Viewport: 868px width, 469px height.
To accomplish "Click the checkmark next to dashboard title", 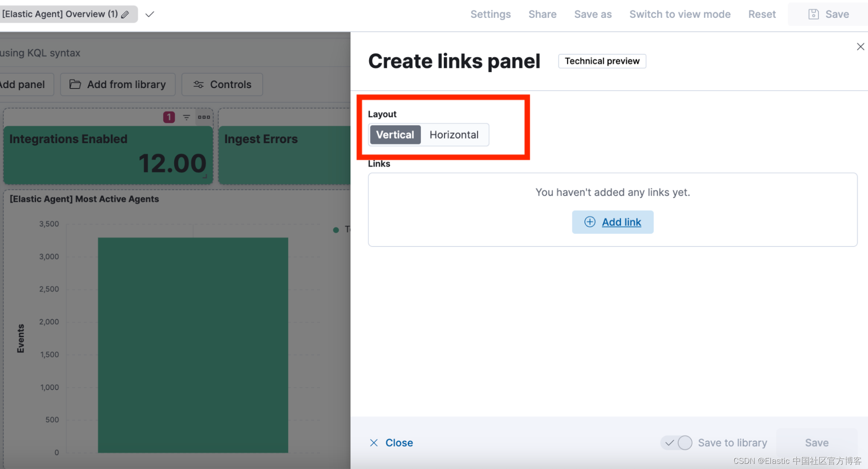I will coord(150,14).
